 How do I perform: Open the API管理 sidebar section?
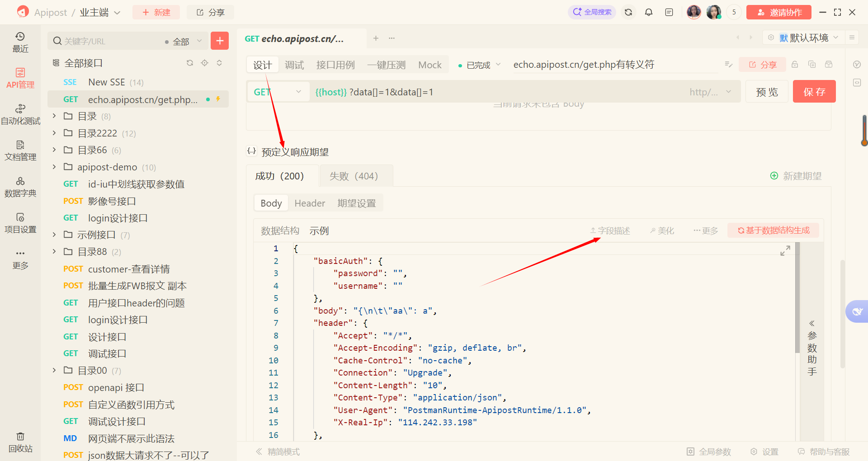(20, 78)
